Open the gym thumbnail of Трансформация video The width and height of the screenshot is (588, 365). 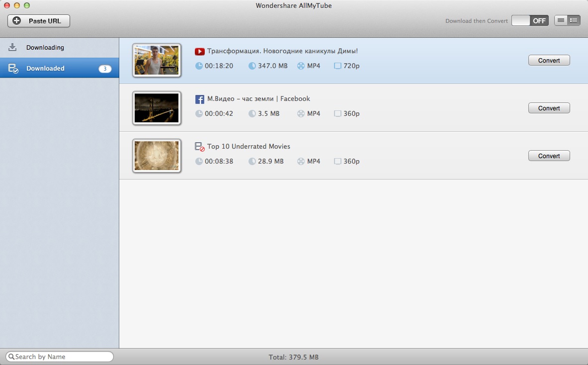click(x=157, y=60)
